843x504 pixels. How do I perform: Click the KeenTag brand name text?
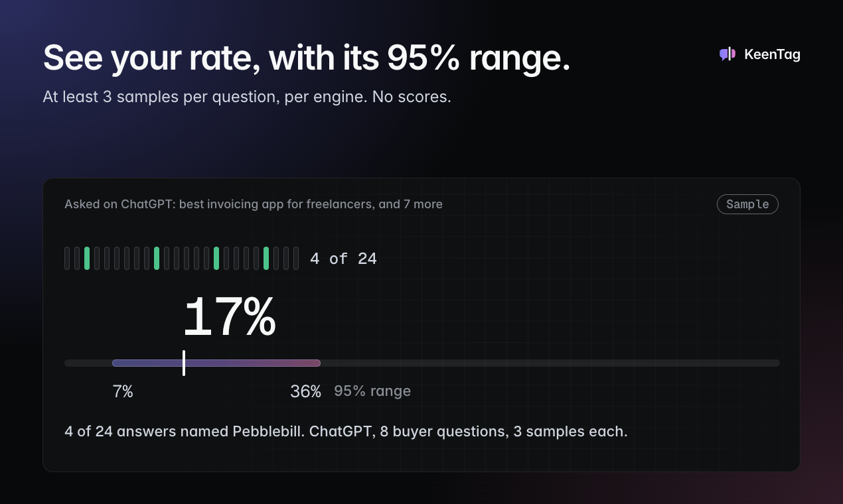(772, 54)
